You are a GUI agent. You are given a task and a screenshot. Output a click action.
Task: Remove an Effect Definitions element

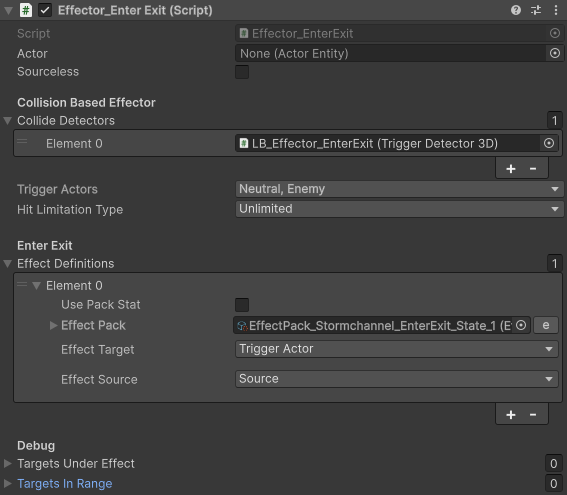coord(533,415)
